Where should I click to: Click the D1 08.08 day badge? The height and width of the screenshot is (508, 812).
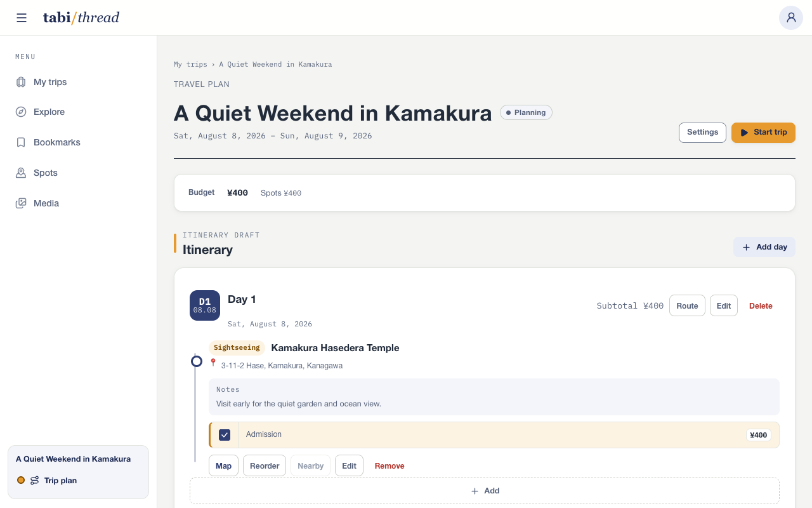pyautogui.click(x=205, y=305)
